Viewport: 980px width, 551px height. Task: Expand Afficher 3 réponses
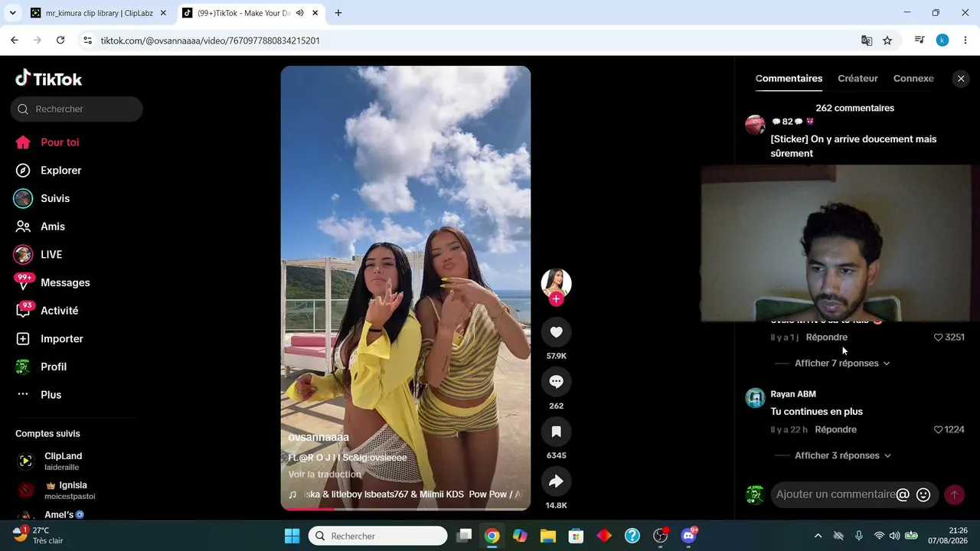click(843, 456)
